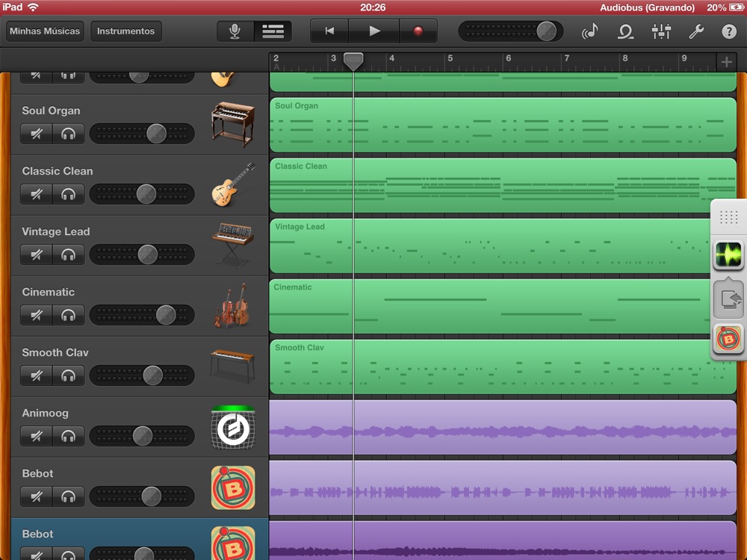Select first Bebot purple audio region

point(503,488)
